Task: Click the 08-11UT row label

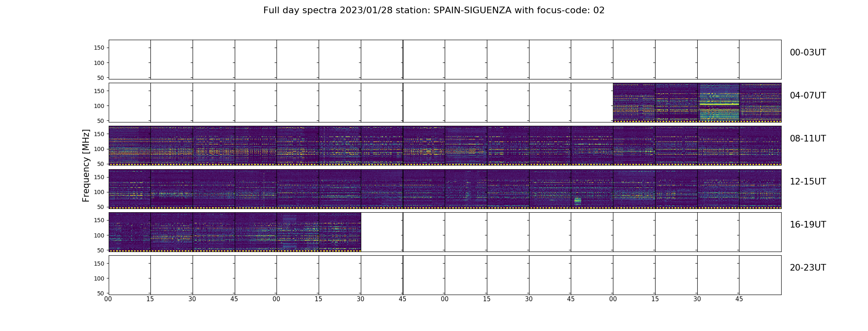Action: 808,139
